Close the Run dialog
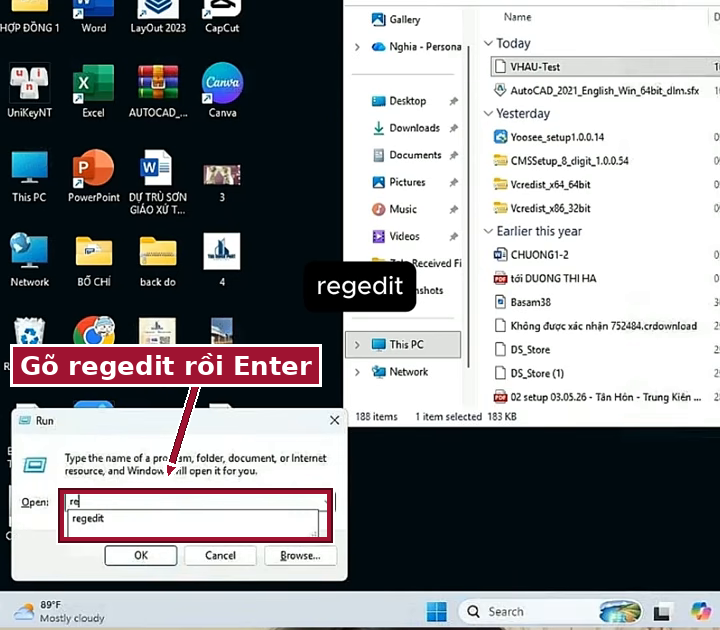This screenshot has width=720, height=630. click(334, 420)
